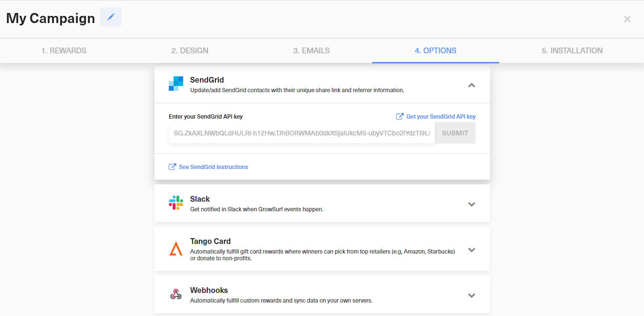Click the Webhooks integration icon
Screen dimensions: 644x316
[x=176, y=294]
